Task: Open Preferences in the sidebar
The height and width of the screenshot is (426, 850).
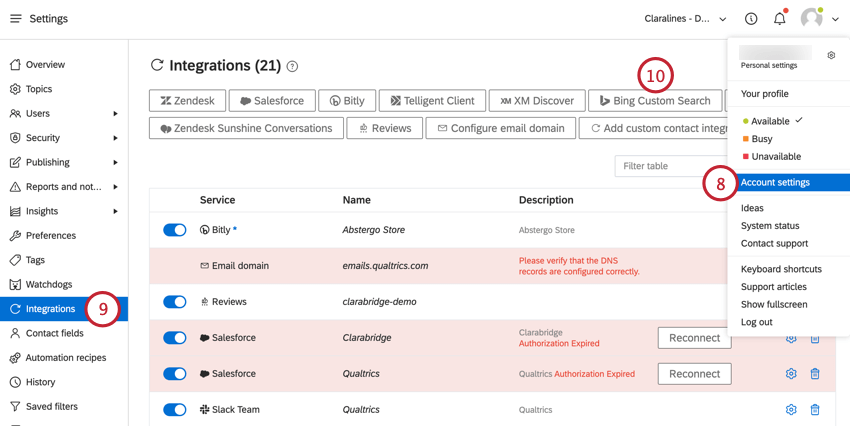Action: pyautogui.click(x=51, y=235)
